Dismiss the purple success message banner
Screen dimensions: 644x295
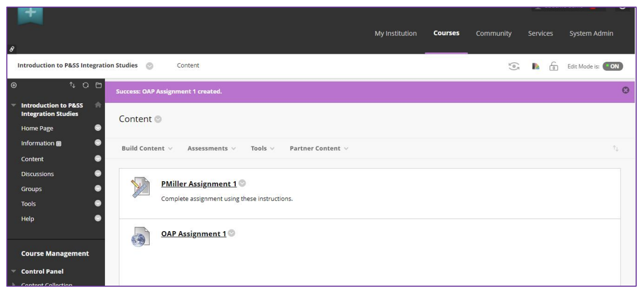click(626, 90)
